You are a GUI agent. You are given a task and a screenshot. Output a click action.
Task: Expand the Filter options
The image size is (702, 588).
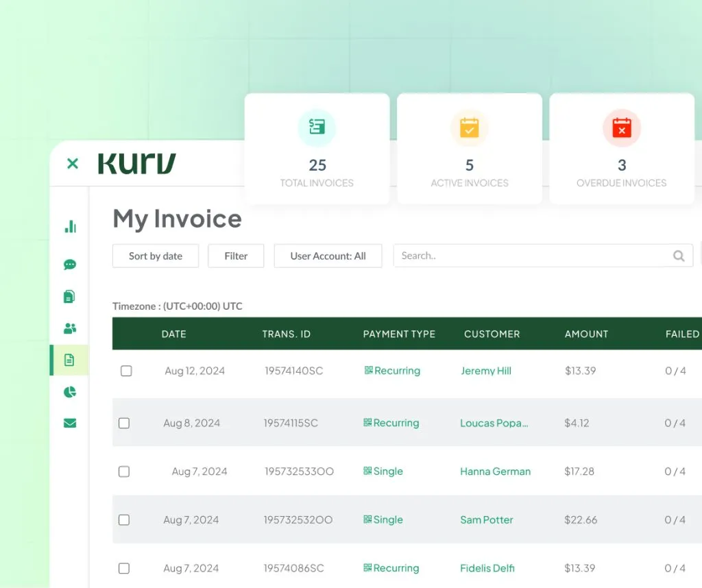click(236, 256)
